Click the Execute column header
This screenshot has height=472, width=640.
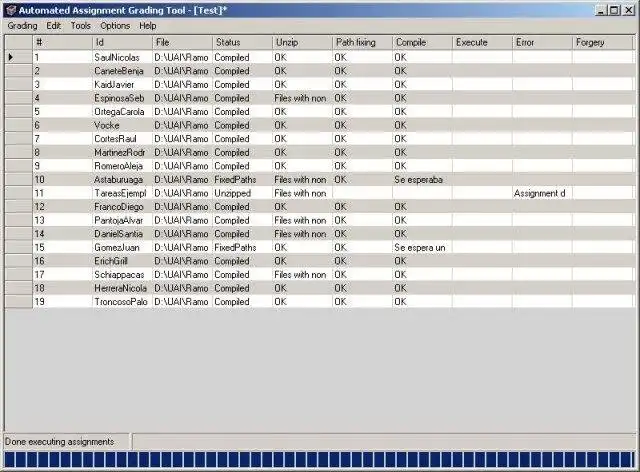tap(482, 42)
